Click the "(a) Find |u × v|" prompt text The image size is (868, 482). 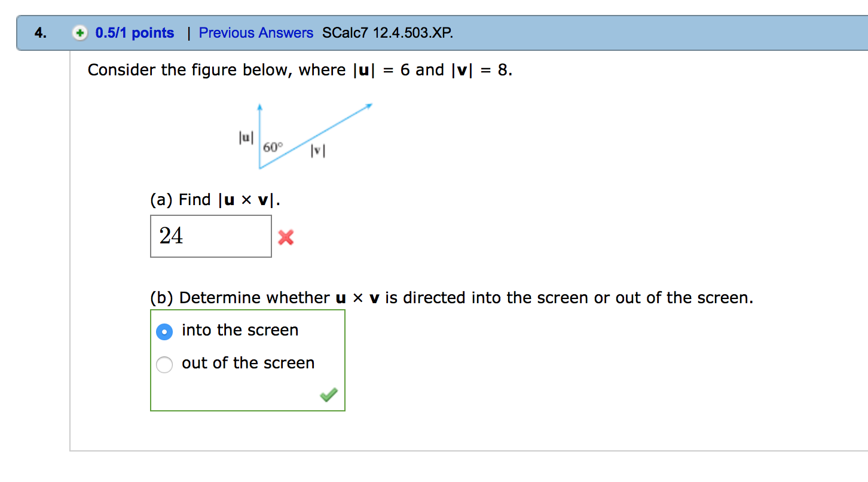click(x=215, y=200)
